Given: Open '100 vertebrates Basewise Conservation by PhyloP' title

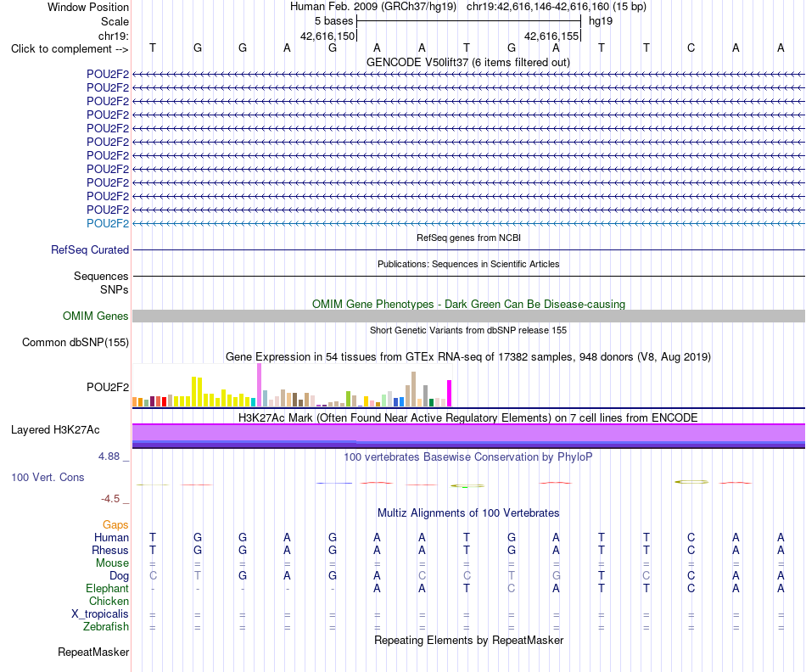Looking at the screenshot, I should pyautogui.click(x=467, y=457).
